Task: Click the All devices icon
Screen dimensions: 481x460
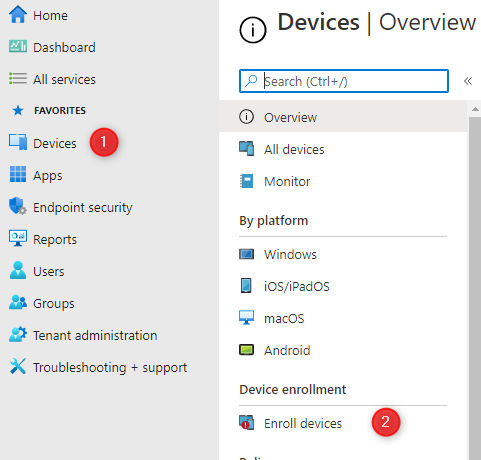Action: click(x=247, y=149)
